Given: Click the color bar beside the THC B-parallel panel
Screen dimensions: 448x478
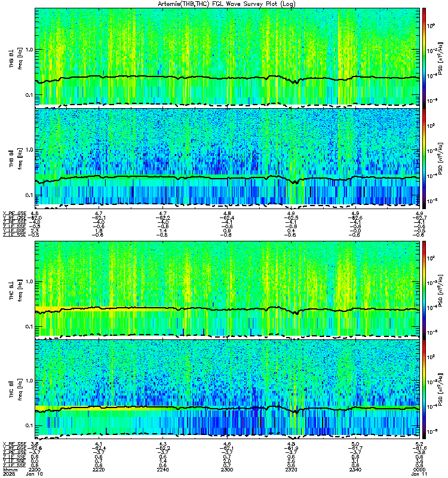Looking at the screenshot, I should 424,390.
